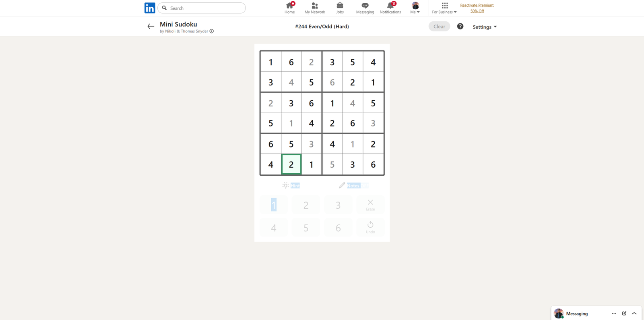Image resolution: width=644 pixels, height=320 pixels.
Task: Open the Me profile menu
Action: (415, 8)
